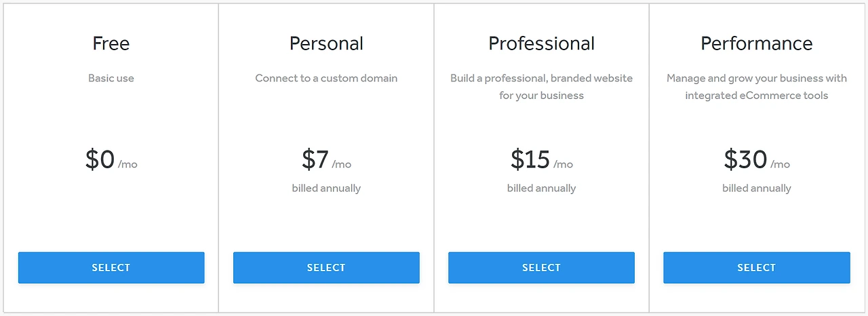
Task: Click 'Build a professional, branded website' text
Action: pos(541,79)
